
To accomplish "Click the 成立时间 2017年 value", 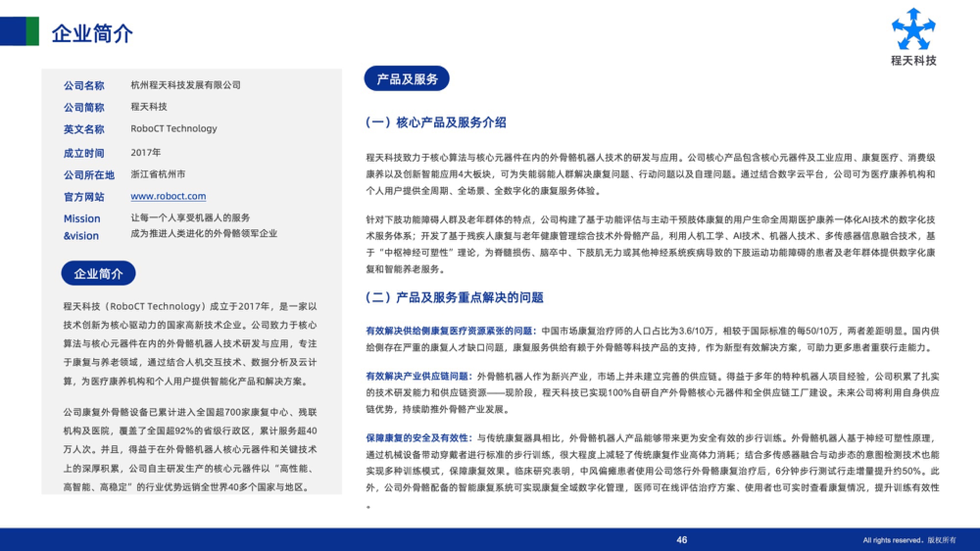I will pos(146,152).
